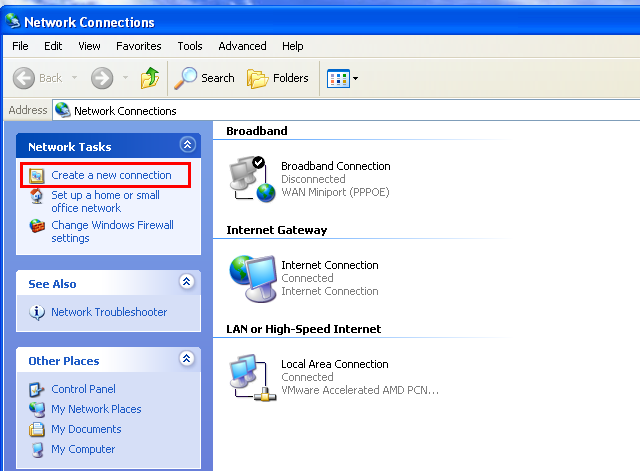Open the Forward button history dropdown arrow
The image size is (640, 471).
pos(125,77)
